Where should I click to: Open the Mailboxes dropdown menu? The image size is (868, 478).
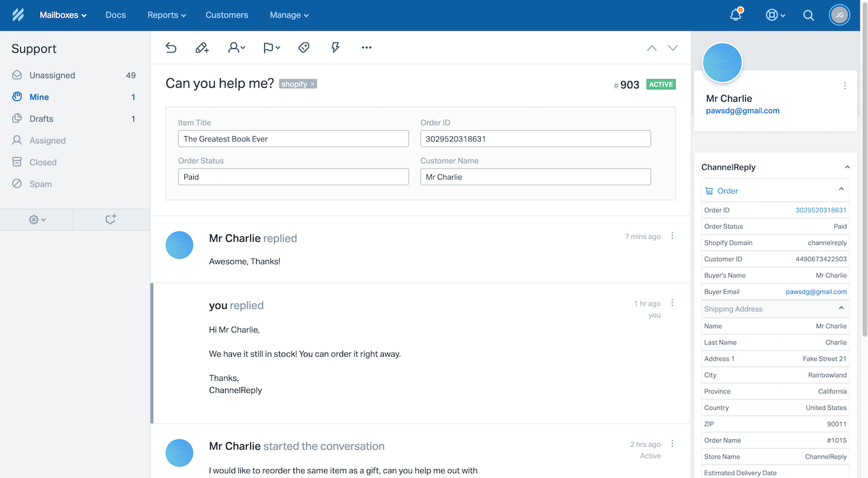[x=63, y=15]
